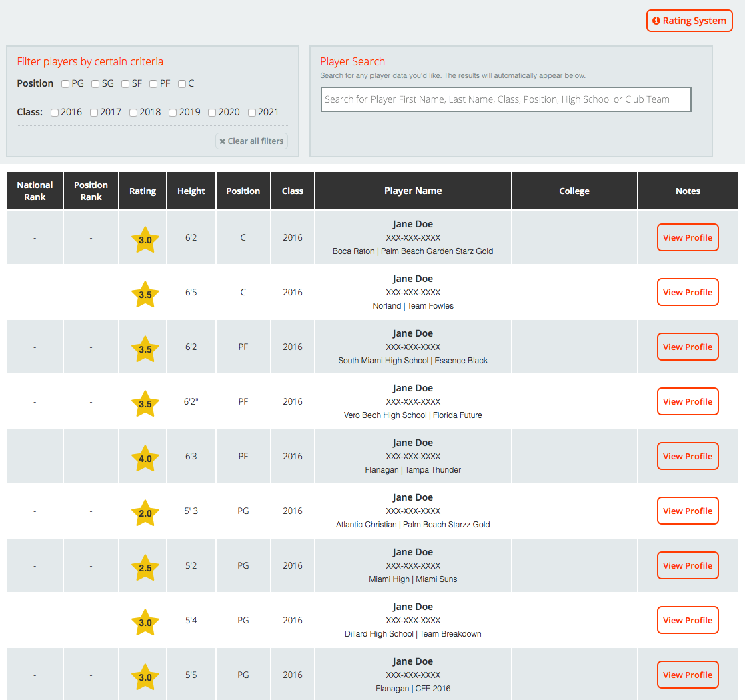Screen dimensions: 745x700
Task: Click the Player Name column header
Action: point(413,191)
